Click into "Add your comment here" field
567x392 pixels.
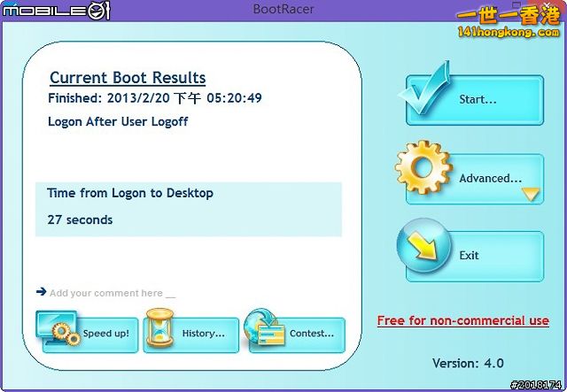click(x=113, y=293)
